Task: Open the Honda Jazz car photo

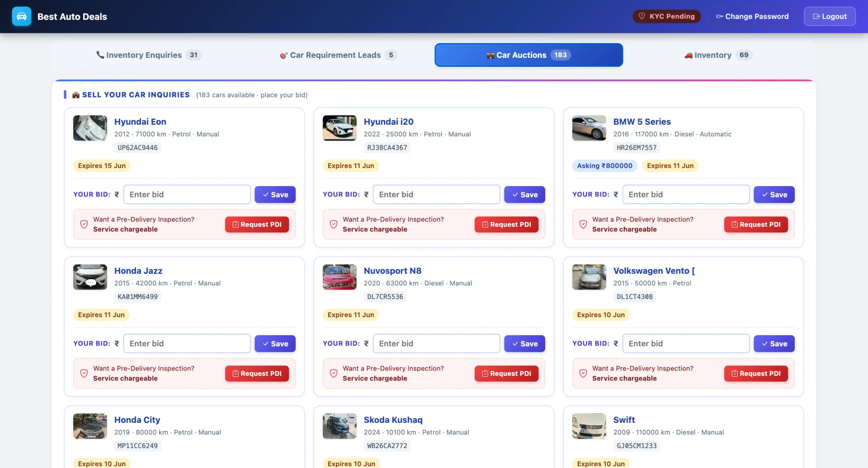Action: (x=90, y=277)
